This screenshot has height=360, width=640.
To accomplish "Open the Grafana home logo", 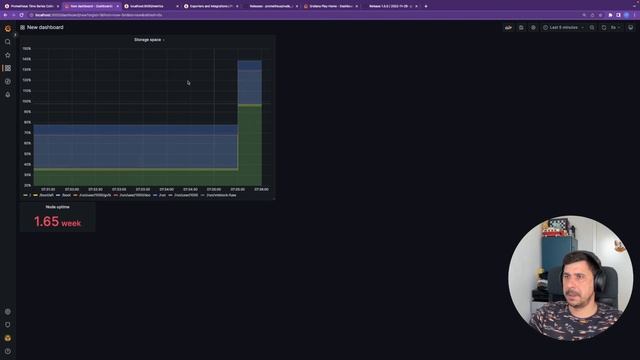I will [8, 28].
